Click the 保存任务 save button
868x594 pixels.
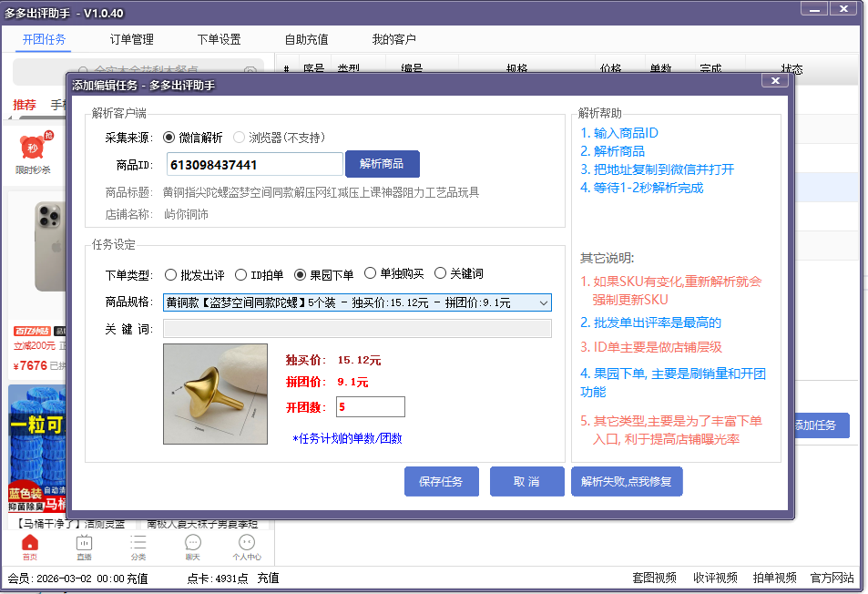click(x=441, y=481)
